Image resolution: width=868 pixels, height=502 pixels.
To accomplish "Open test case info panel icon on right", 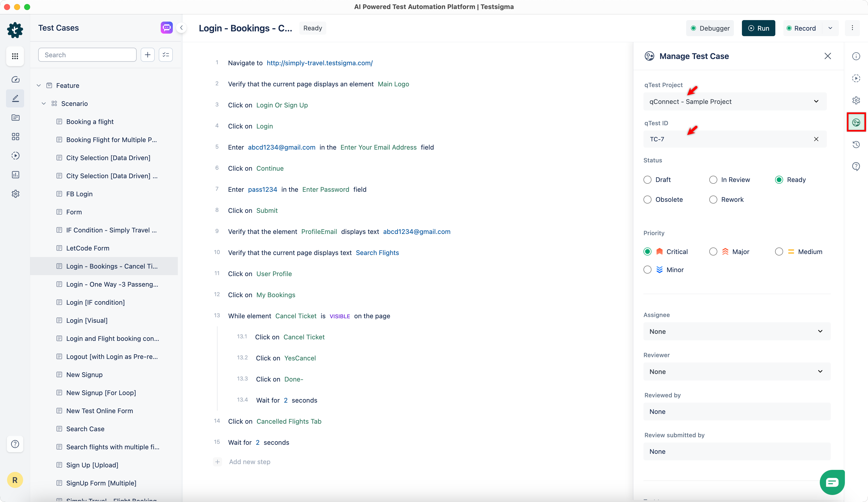I will click(857, 56).
